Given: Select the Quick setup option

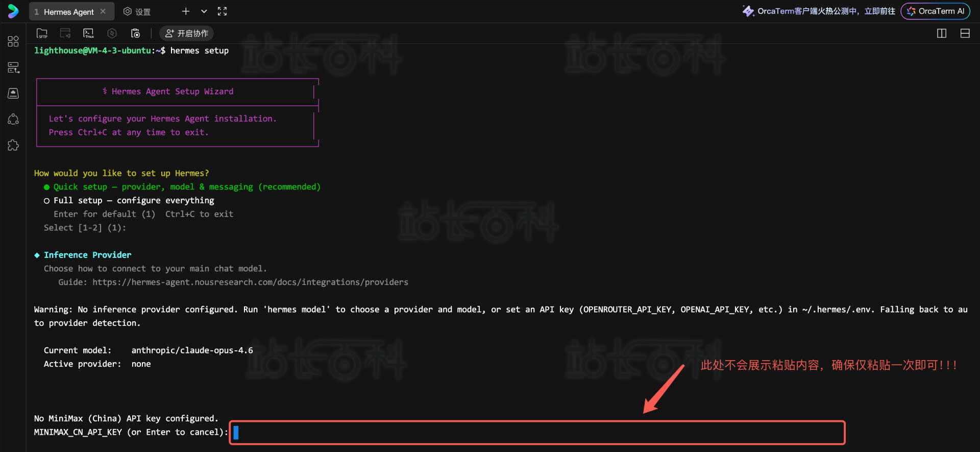Looking at the screenshot, I should pyautogui.click(x=182, y=187).
